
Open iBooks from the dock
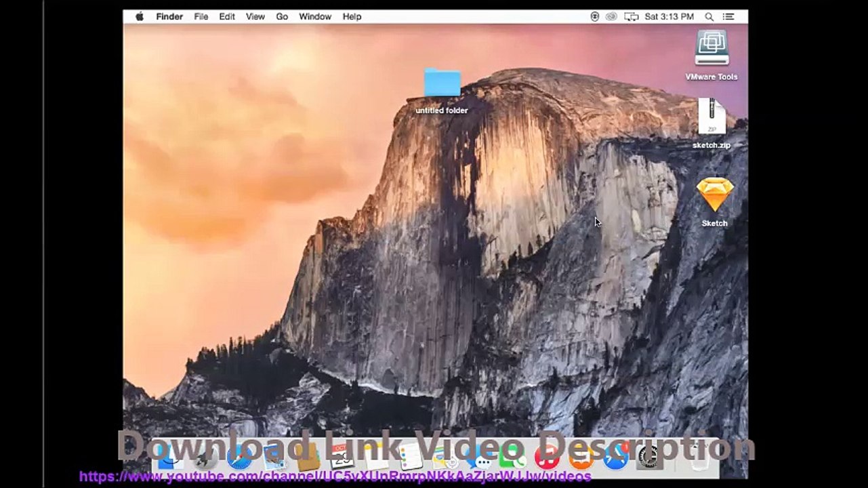(581, 457)
